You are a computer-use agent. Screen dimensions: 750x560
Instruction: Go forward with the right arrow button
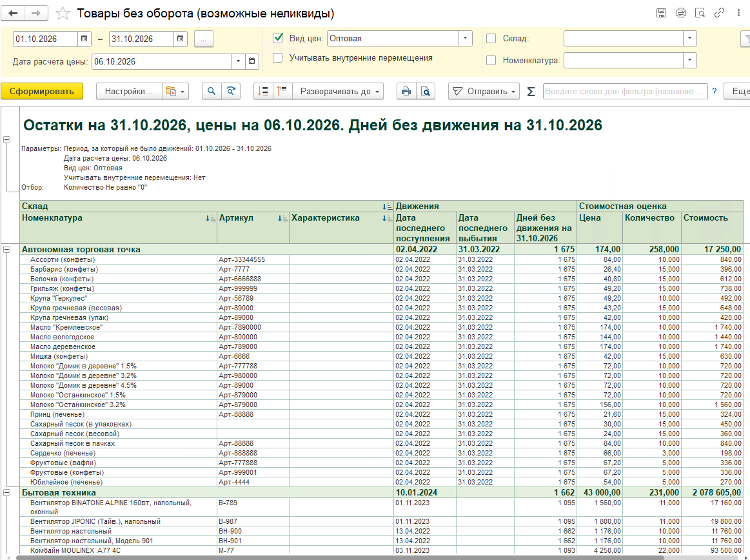(36, 14)
